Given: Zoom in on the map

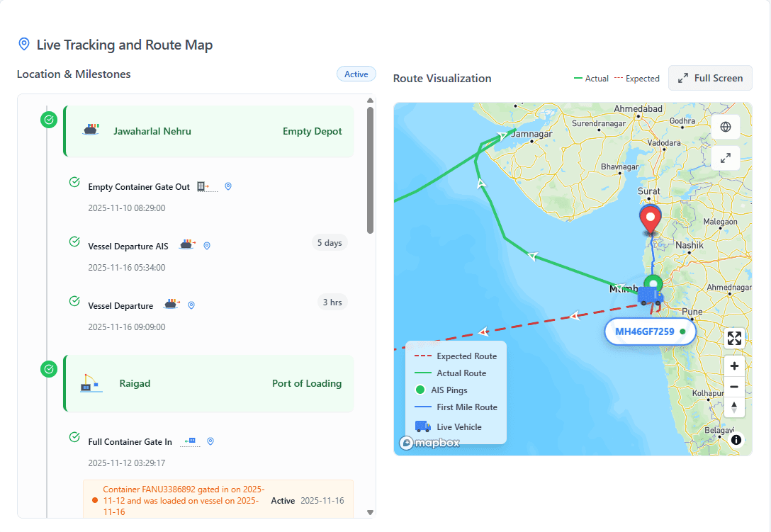Looking at the screenshot, I should coord(734,366).
